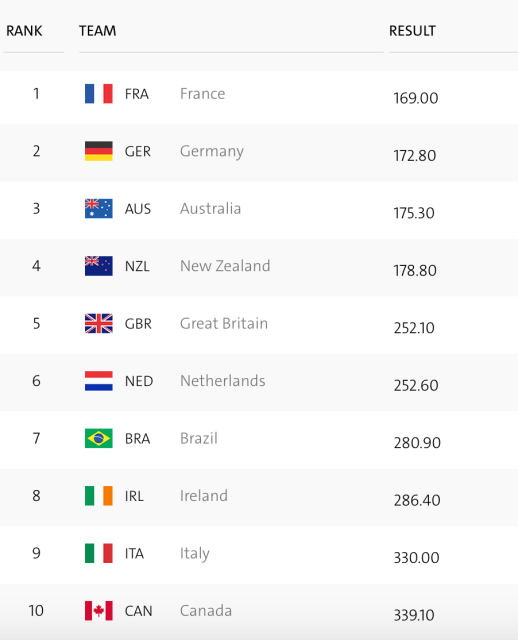Select the GER country code
The width and height of the screenshot is (518, 640).
(x=138, y=151)
